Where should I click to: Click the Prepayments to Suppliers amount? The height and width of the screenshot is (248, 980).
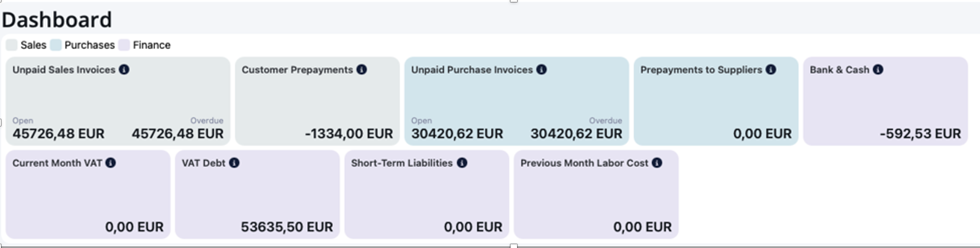click(x=762, y=134)
